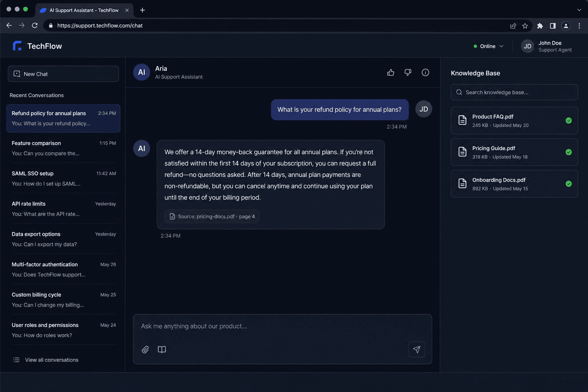Open the chat info icon
The image size is (588, 392).
coord(425,72)
